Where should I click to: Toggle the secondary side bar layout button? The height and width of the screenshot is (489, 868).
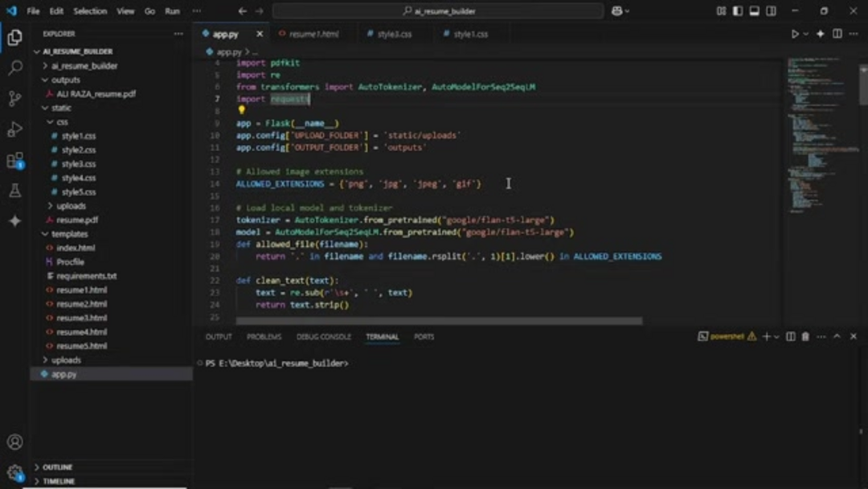pyautogui.click(x=771, y=11)
